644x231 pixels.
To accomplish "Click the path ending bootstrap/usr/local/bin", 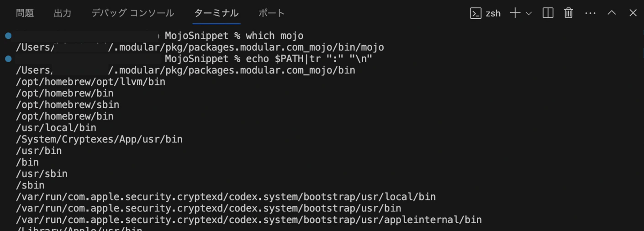I will pyautogui.click(x=226, y=197).
